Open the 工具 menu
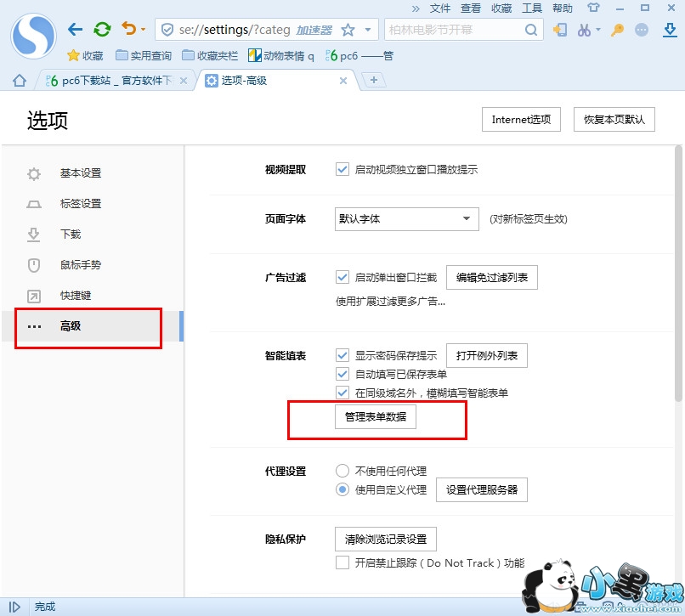The image size is (685, 616). pos(532,8)
